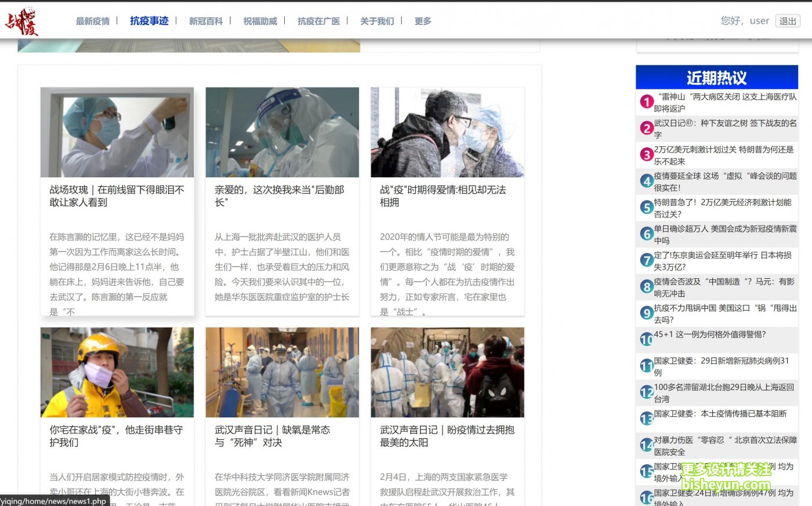The width and height of the screenshot is (812, 506).
Task: Click the yellow delivery rider article thumbnail
Action: pyautogui.click(x=116, y=372)
